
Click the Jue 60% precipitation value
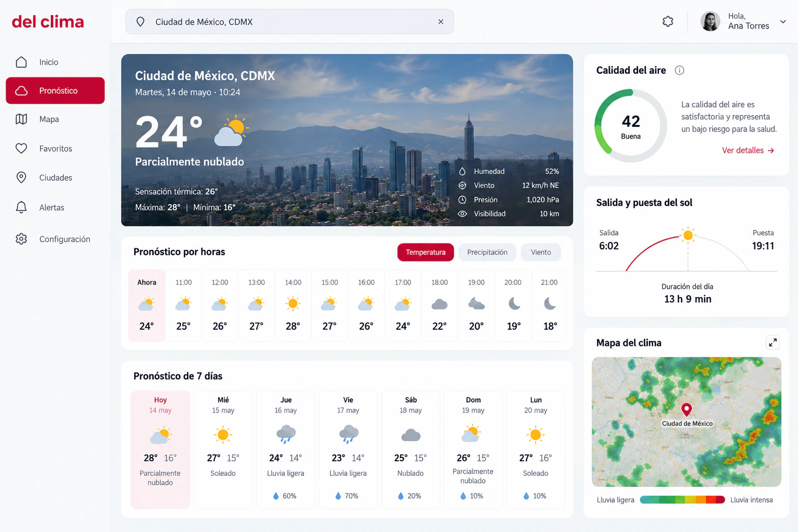289,496
